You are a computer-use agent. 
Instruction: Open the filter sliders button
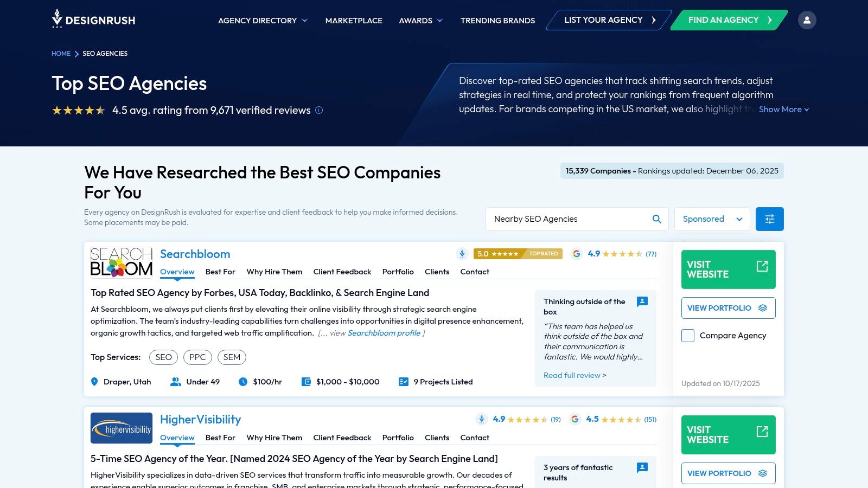pyautogui.click(x=769, y=219)
